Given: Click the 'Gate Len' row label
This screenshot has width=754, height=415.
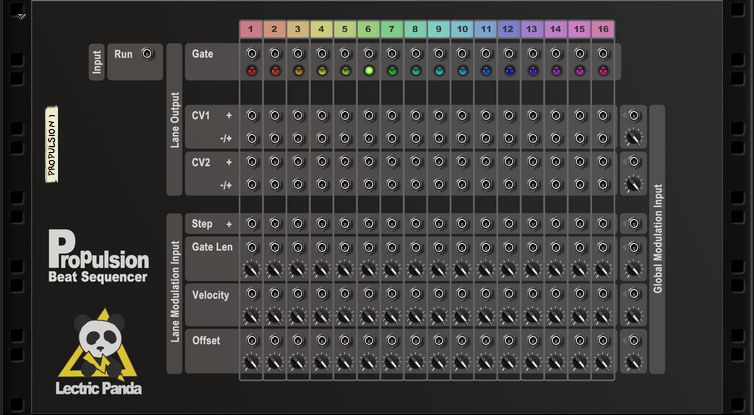Looking at the screenshot, I should pos(212,247).
